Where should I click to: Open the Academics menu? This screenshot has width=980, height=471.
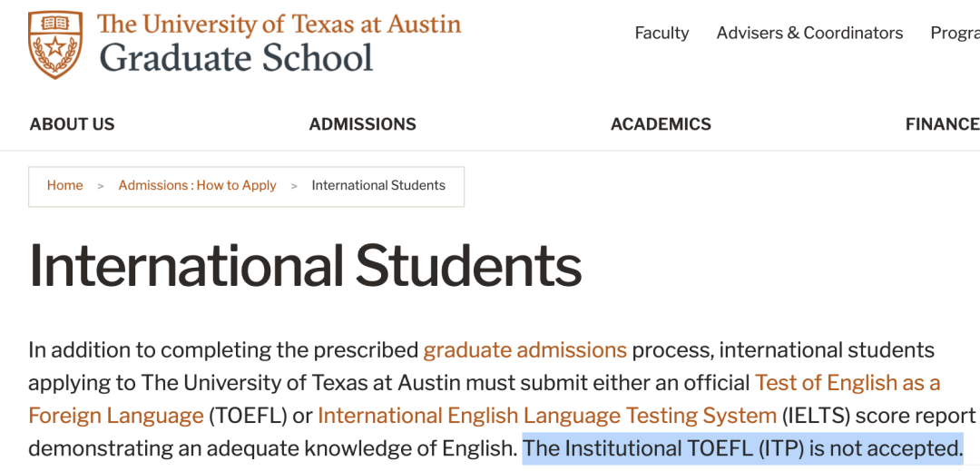click(x=661, y=124)
